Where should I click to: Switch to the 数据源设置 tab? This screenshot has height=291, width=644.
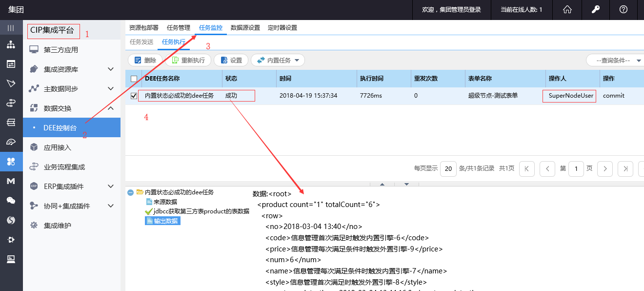(x=245, y=28)
